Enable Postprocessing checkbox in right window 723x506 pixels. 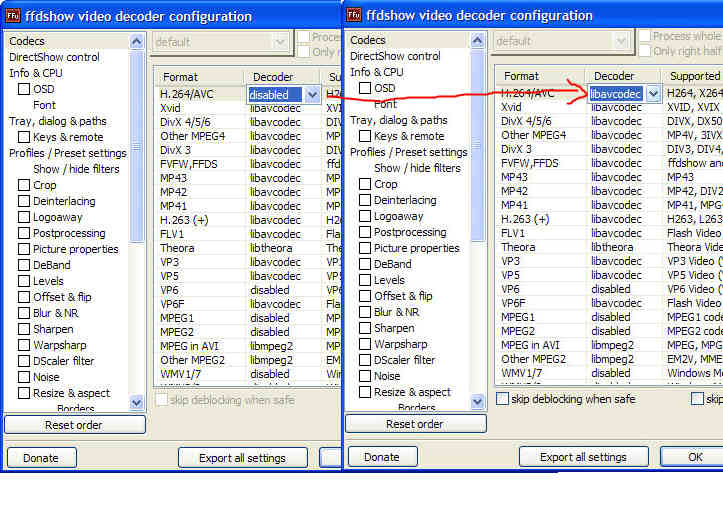click(x=365, y=232)
